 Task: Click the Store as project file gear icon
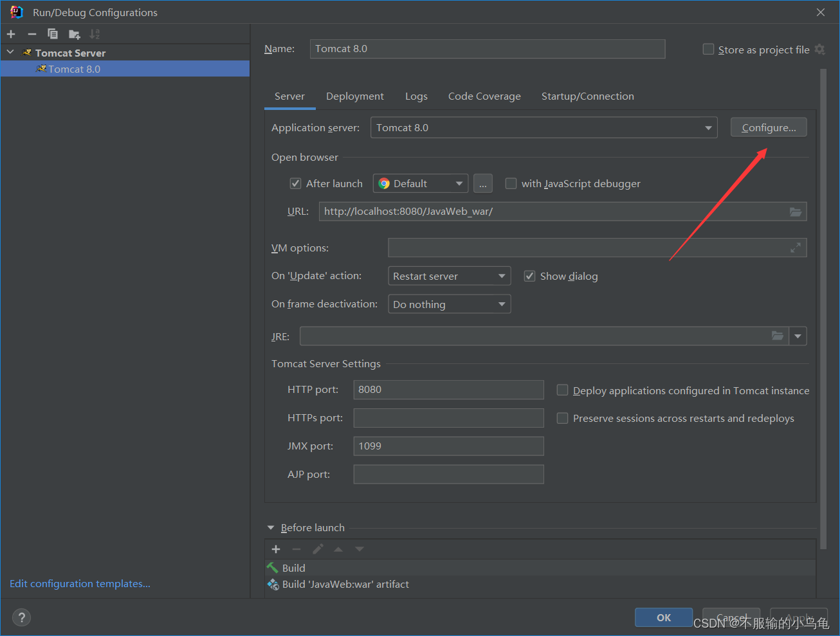click(819, 50)
